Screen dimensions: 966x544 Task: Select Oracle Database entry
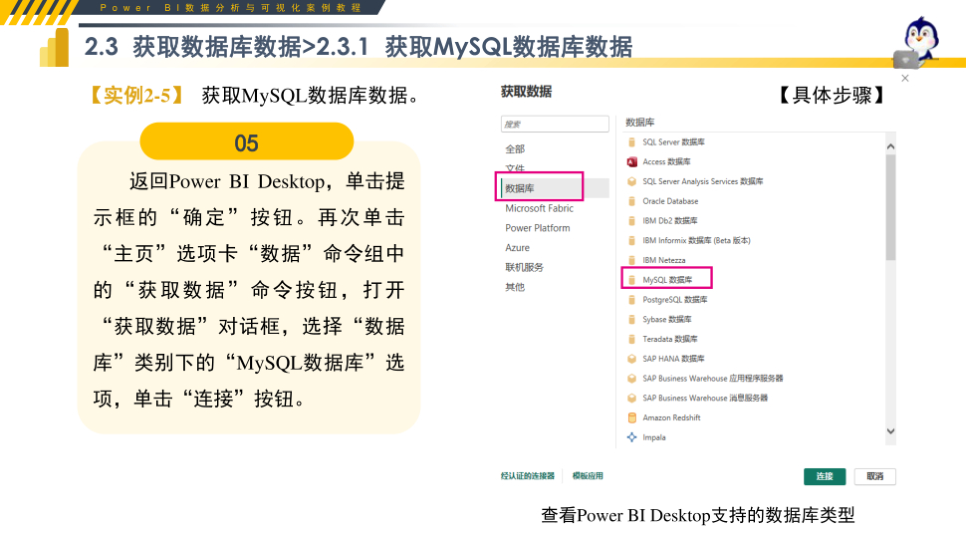(x=670, y=201)
